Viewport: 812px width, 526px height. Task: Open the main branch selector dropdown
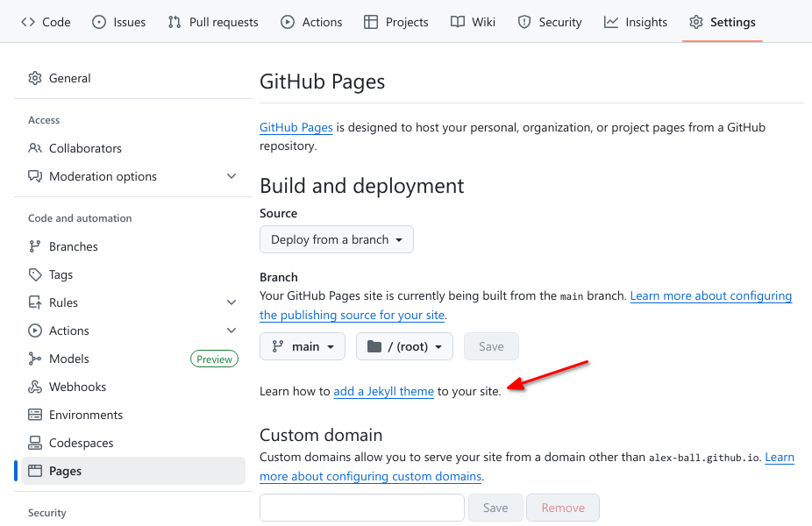click(x=303, y=346)
